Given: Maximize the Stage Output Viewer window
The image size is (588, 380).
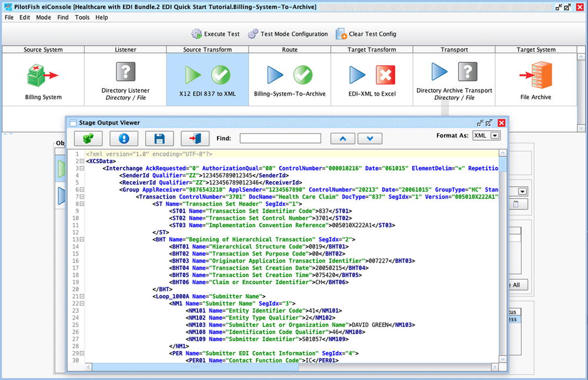Looking at the screenshot, I should pos(489,123).
